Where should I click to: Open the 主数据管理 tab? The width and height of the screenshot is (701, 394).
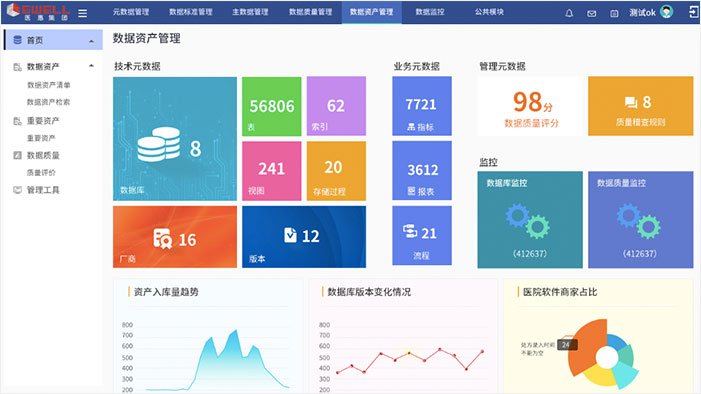pos(250,12)
